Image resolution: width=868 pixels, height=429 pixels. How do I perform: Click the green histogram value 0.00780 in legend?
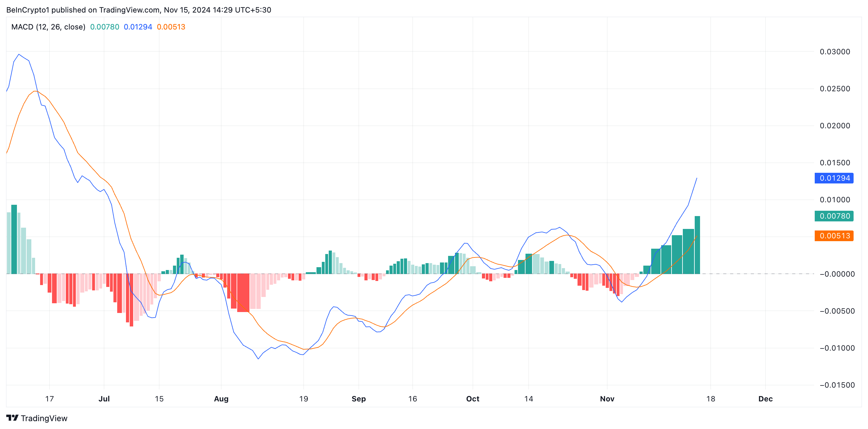[x=104, y=27]
